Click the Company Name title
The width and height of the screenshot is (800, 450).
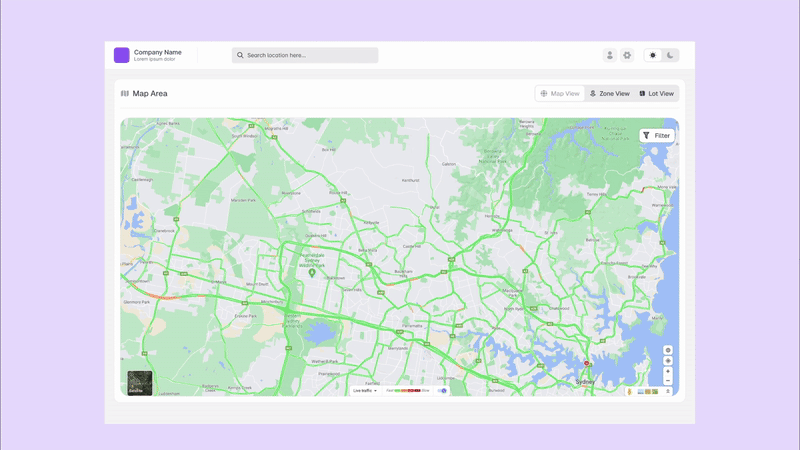point(158,52)
